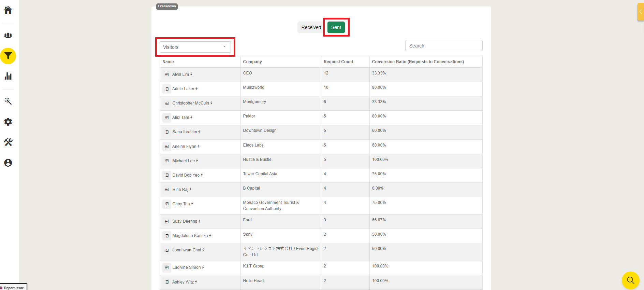Viewport: 644px width, 290px height.
Task: Open profile icon next to Ashley Witz
Action: click(167, 282)
